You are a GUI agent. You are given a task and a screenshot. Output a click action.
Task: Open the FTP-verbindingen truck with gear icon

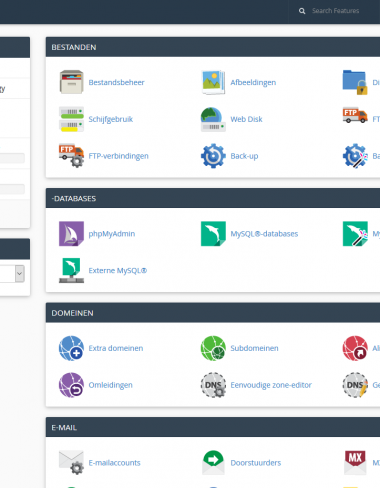[71, 156]
